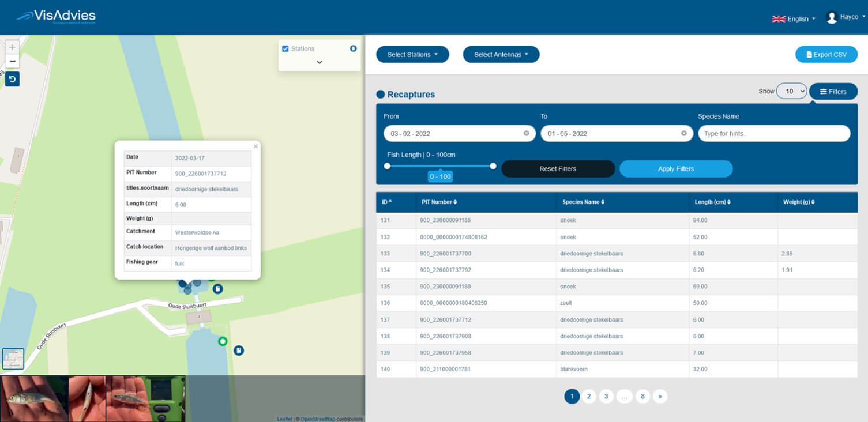Screen dimensions: 868x422
Task: Click the Apply Filters button
Action: point(675,169)
